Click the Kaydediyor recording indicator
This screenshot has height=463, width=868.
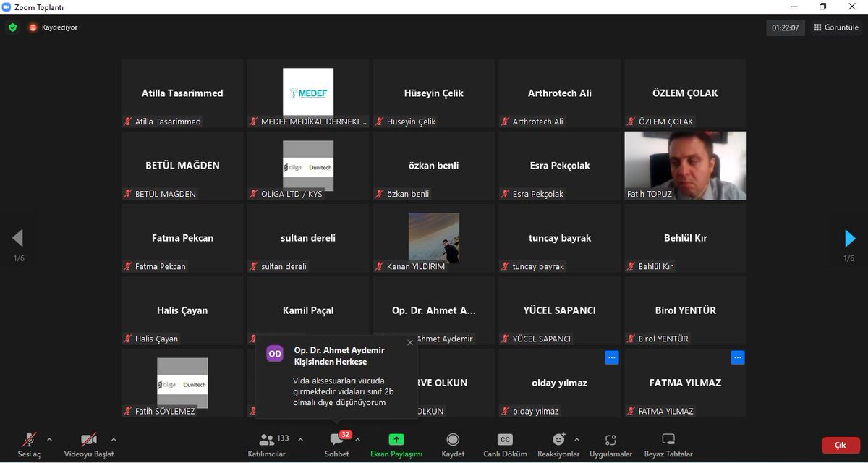tap(53, 27)
